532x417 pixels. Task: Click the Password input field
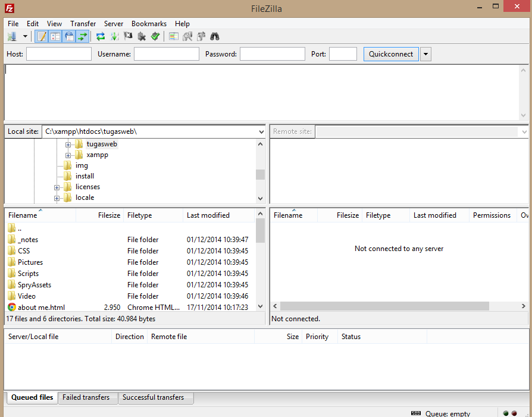click(273, 54)
